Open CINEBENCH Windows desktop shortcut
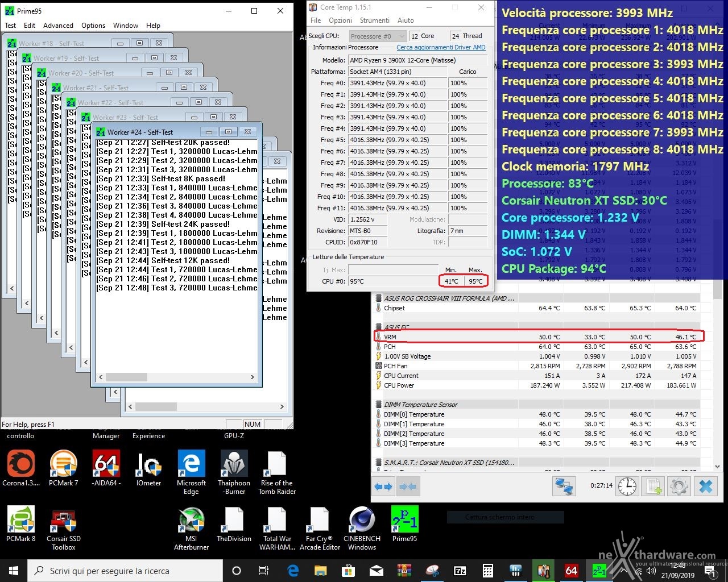 362,529
